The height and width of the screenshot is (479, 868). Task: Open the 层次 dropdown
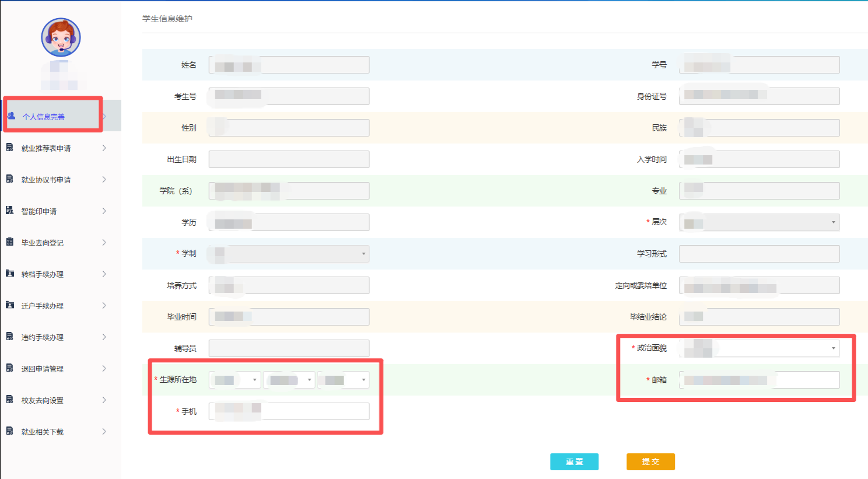759,222
